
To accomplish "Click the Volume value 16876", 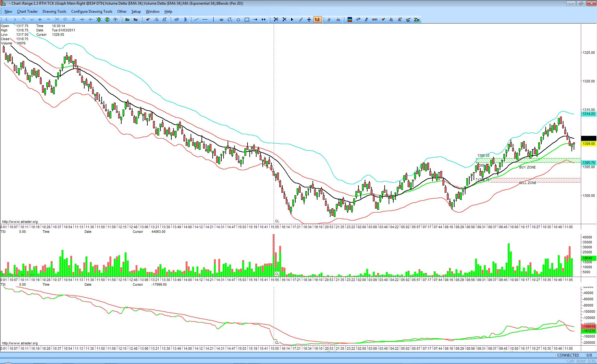I will click(x=21, y=43).
